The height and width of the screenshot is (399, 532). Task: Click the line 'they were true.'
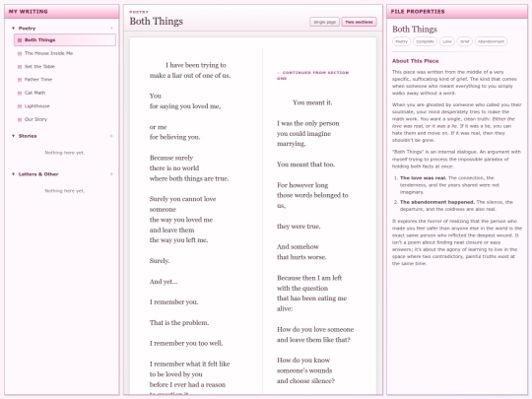click(299, 226)
